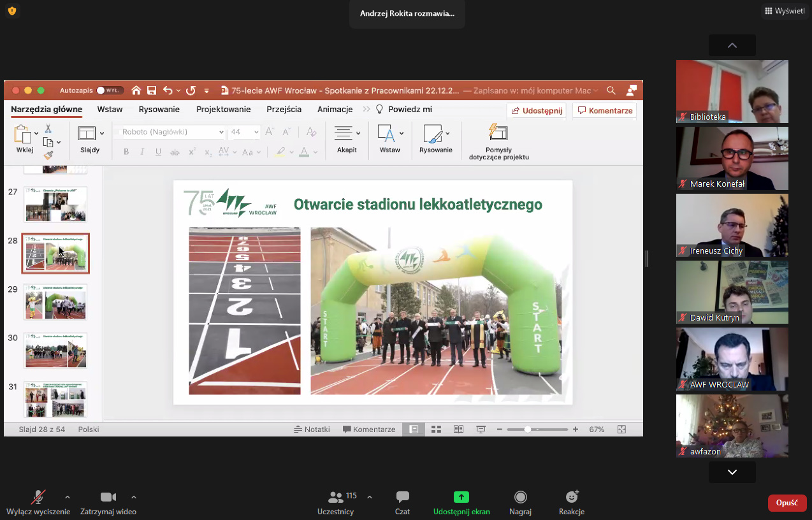Open the font size 44 dropdown
The height and width of the screenshot is (520, 812).
tap(256, 133)
